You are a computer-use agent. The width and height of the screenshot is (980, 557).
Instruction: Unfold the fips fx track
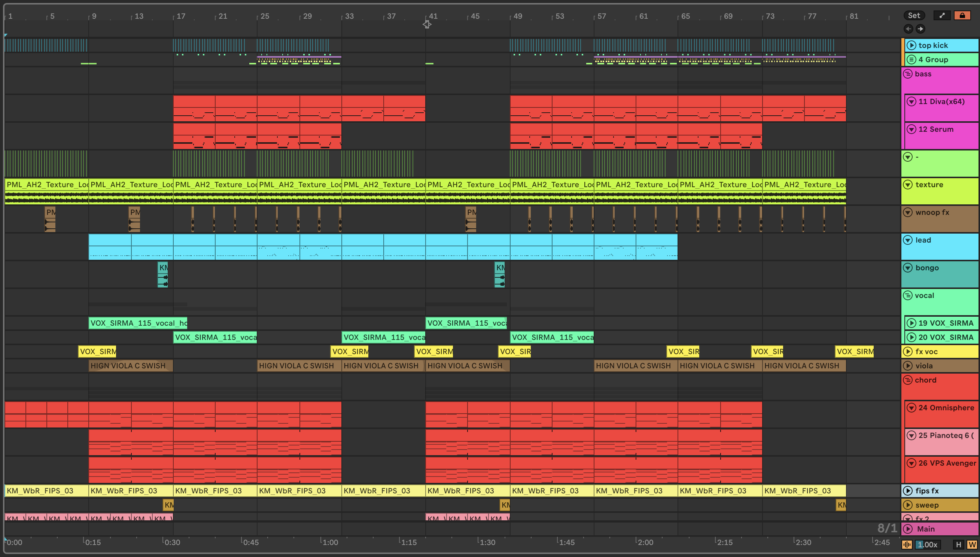click(908, 491)
